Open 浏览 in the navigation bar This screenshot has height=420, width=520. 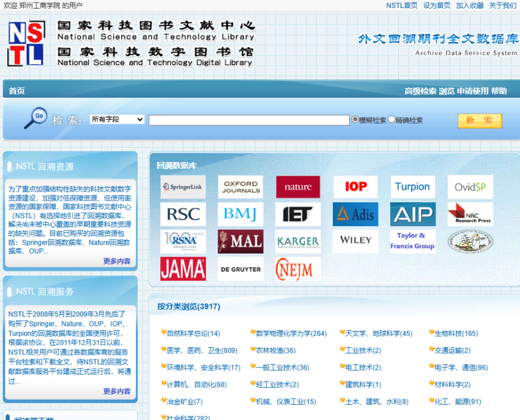tap(447, 91)
